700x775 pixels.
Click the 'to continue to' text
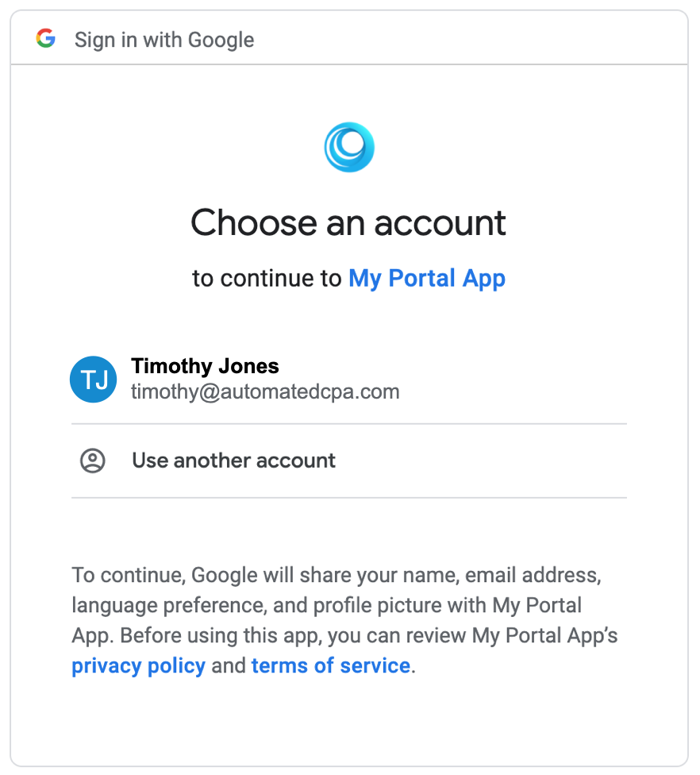click(x=267, y=278)
